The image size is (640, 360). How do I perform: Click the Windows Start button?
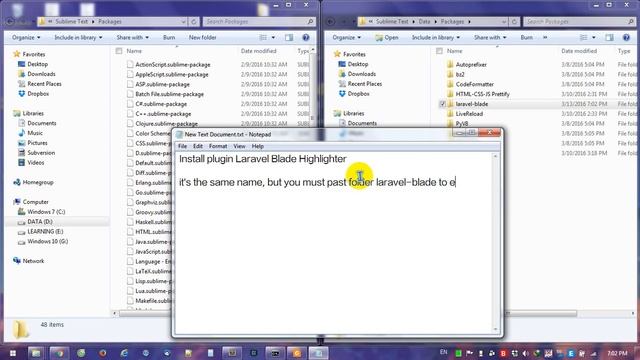[13, 353]
